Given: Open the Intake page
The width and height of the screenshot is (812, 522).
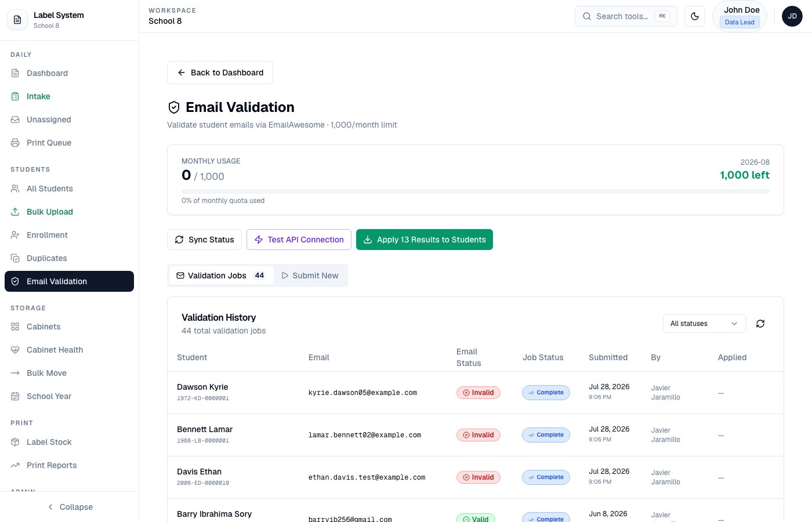Looking at the screenshot, I should [x=69, y=96].
